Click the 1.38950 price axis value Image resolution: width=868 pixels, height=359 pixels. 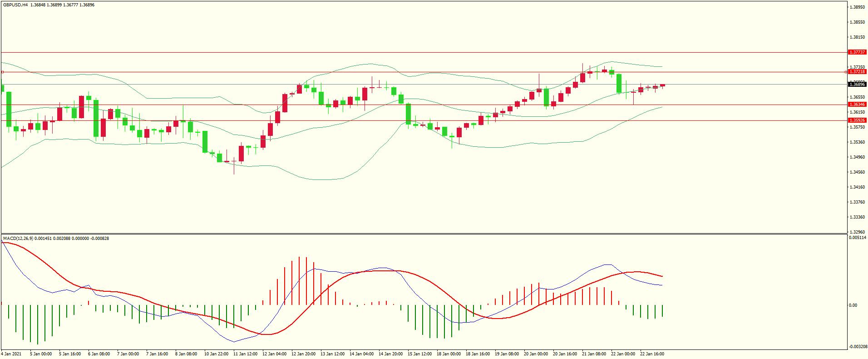857,7
